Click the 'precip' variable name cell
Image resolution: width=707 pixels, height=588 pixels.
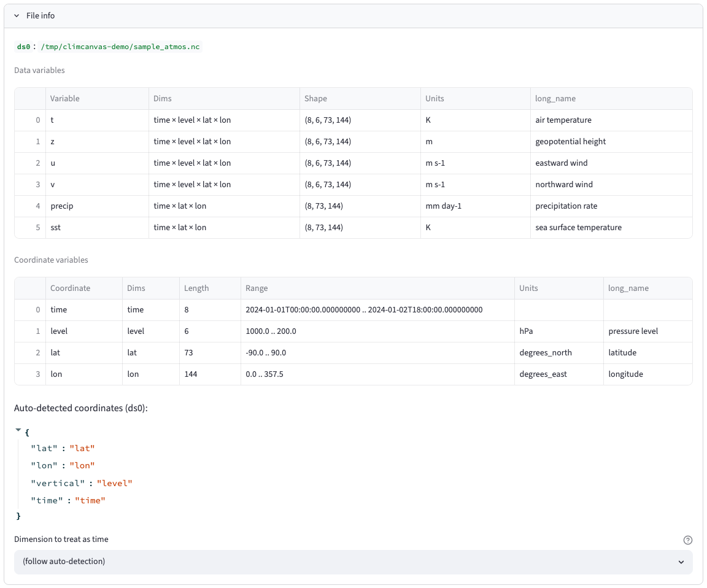click(97, 206)
